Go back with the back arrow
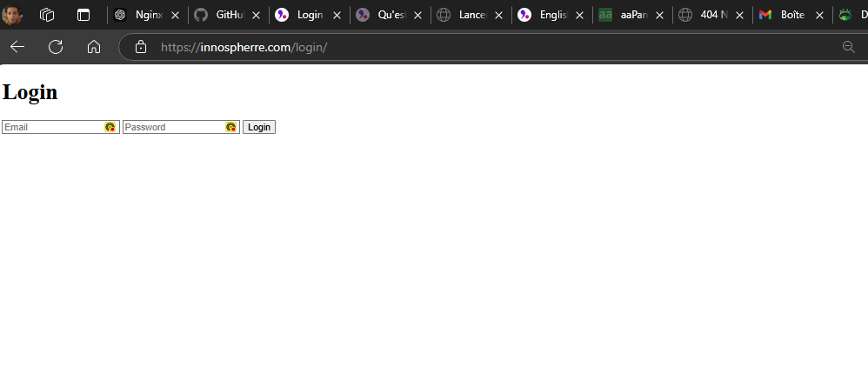This screenshot has width=868, height=367. pyautogui.click(x=17, y=47)
